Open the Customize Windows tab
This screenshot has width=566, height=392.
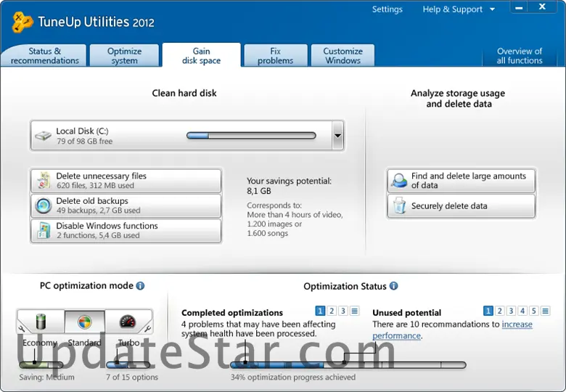[x=343, y=56]
